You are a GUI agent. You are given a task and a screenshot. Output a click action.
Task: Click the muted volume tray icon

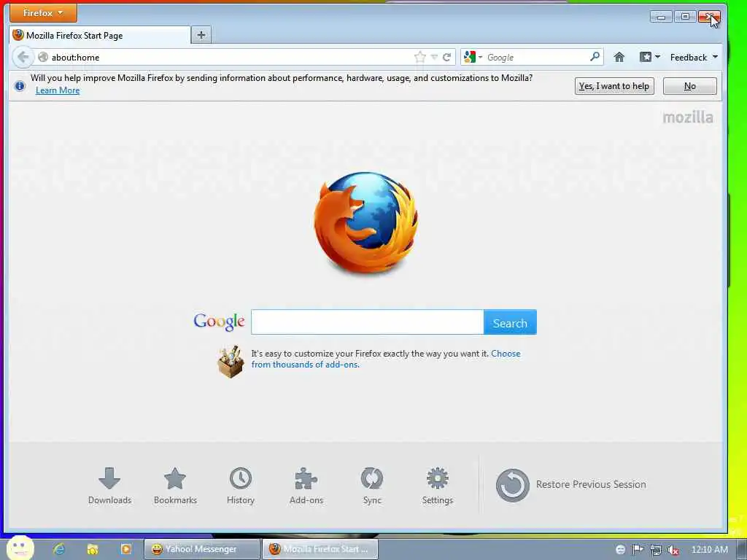673,550
